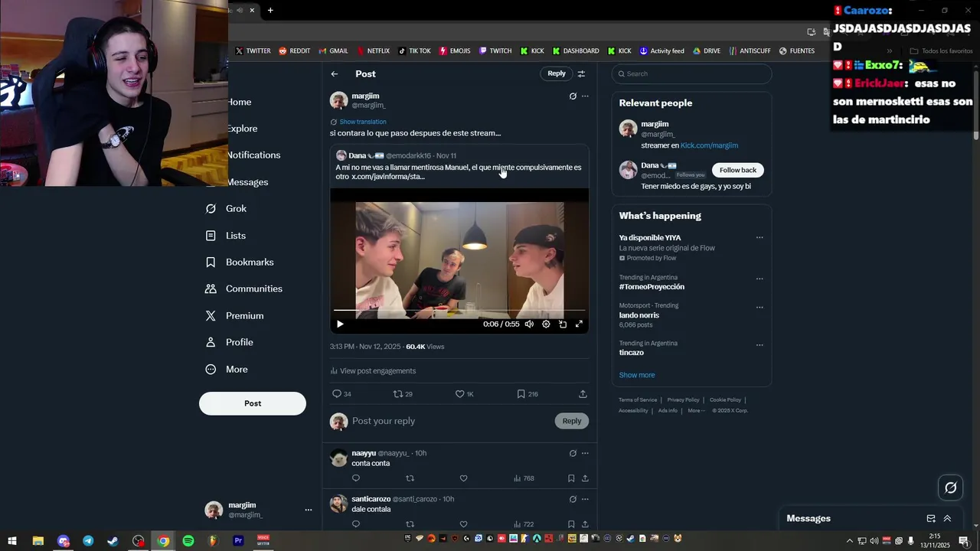Open Windows Start menu
Viewport: 980px width, 551px height.
(x=12, y=541)
